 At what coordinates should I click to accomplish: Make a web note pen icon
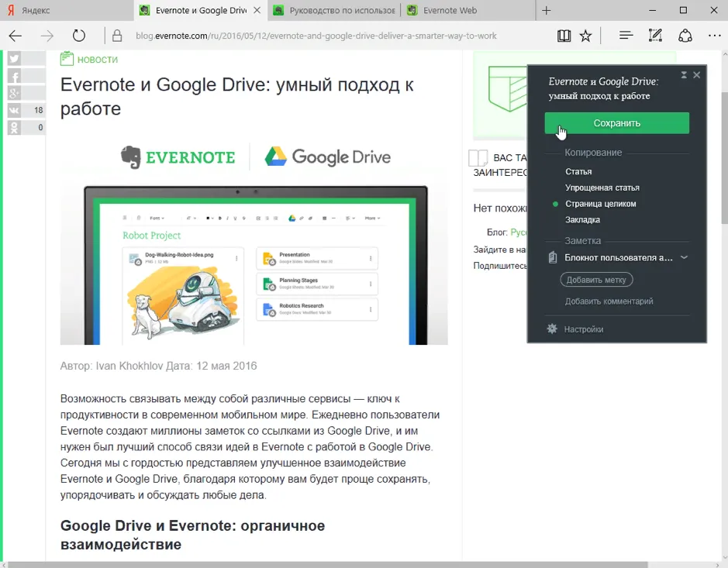coord(655,36)
